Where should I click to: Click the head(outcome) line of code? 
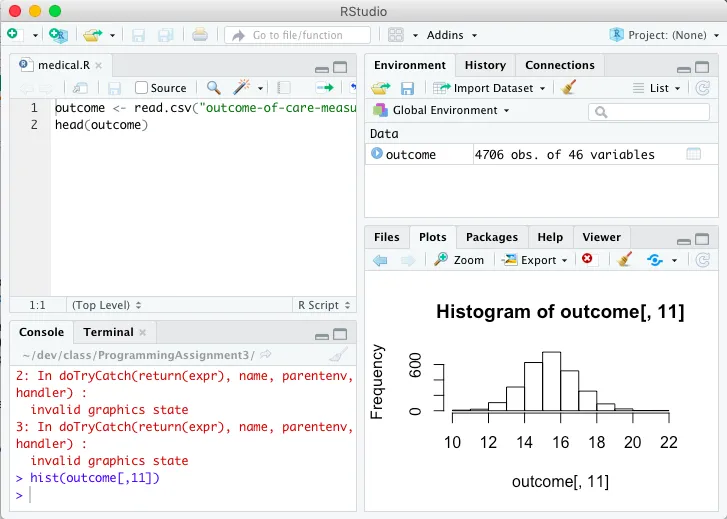click(x=101, y=125)
